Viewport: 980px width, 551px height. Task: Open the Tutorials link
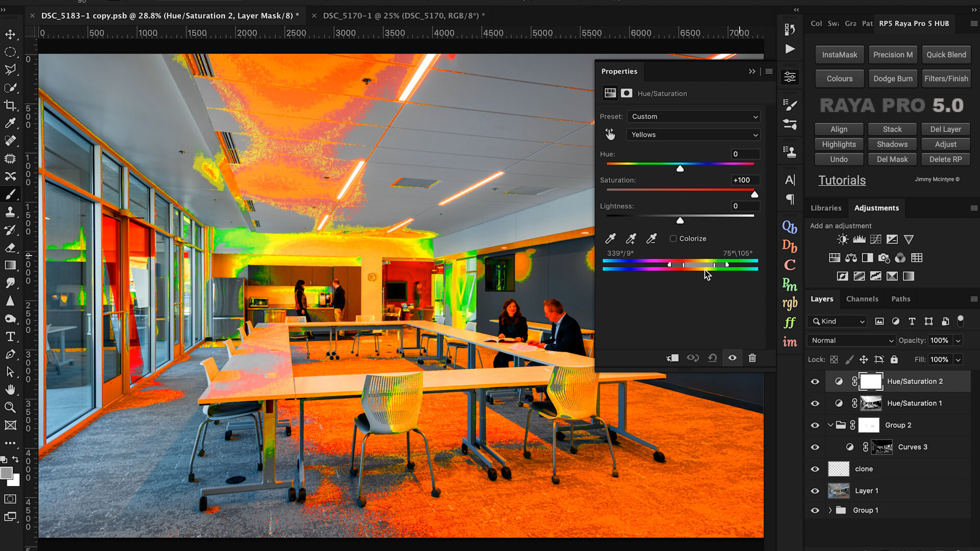tap(842, 180)
